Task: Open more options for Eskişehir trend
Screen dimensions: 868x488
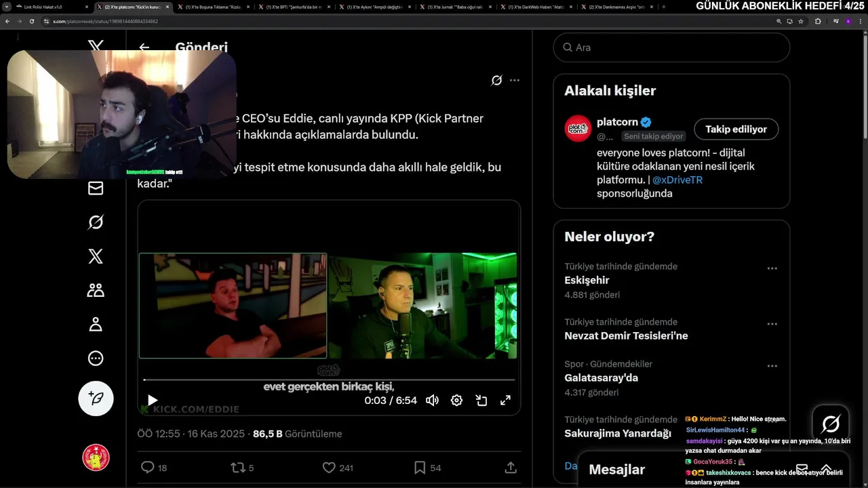Action: click(772, 268)
